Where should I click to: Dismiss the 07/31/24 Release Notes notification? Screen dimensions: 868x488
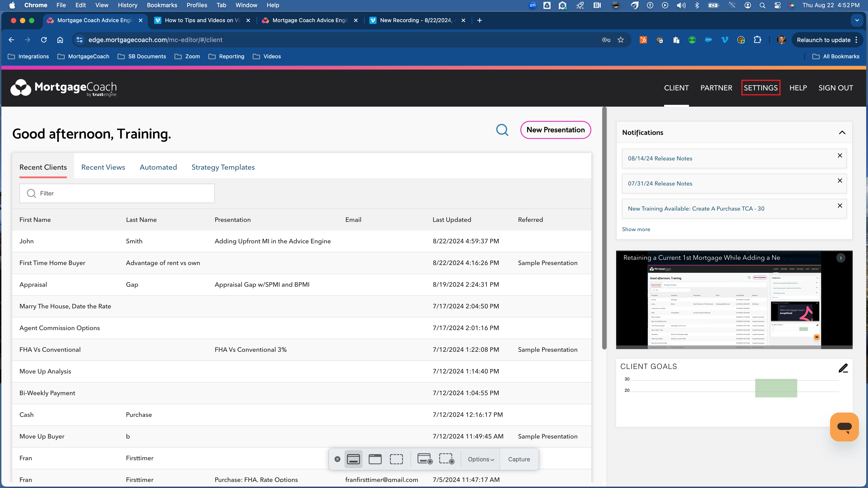[840, 181]
